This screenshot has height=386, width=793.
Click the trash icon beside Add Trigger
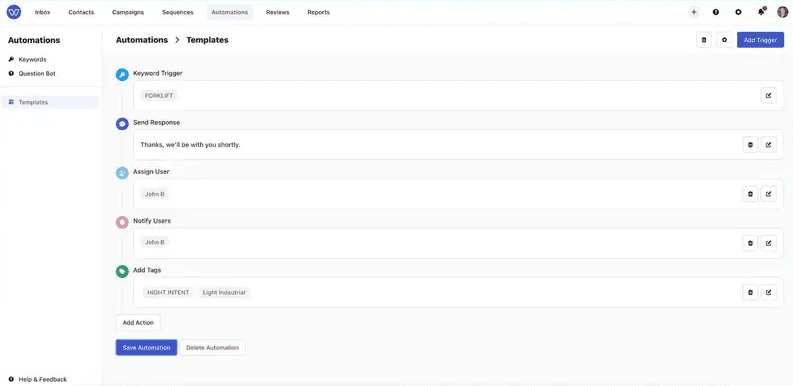tap(704, 40)
